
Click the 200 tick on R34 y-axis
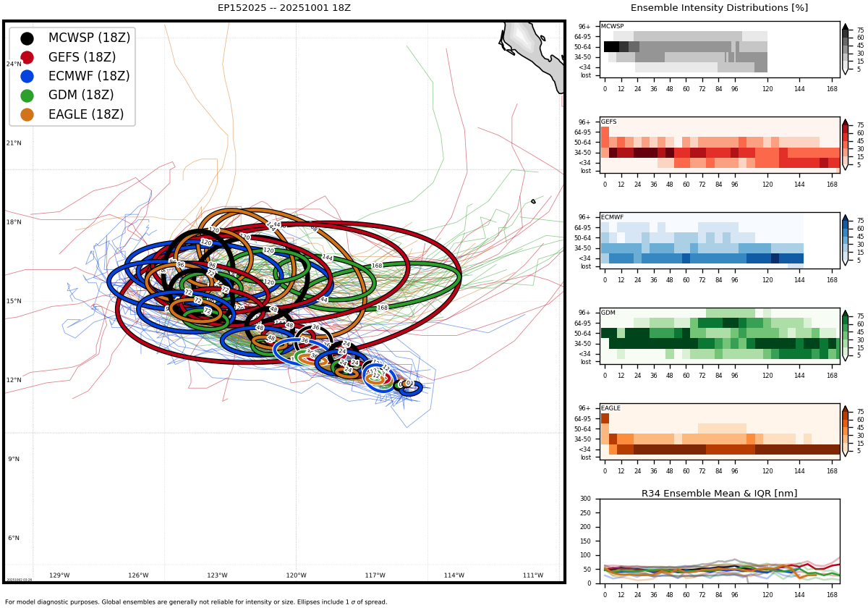[585, 527]
